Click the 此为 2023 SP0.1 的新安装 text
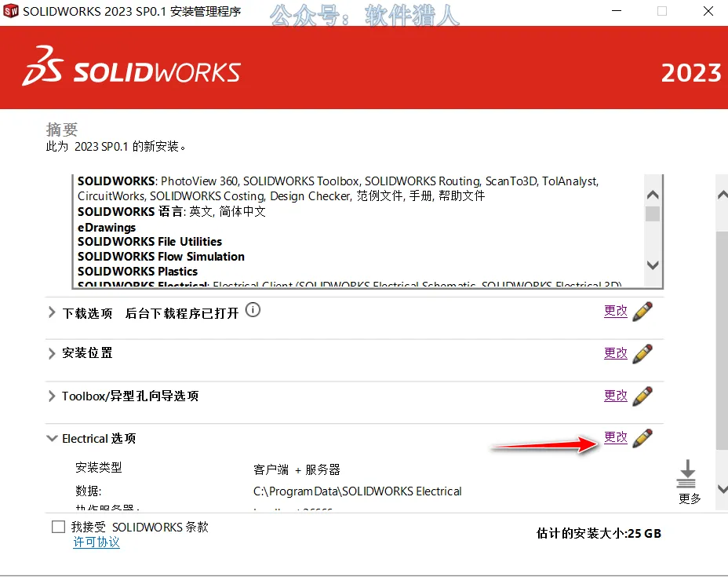 point(115,146)
